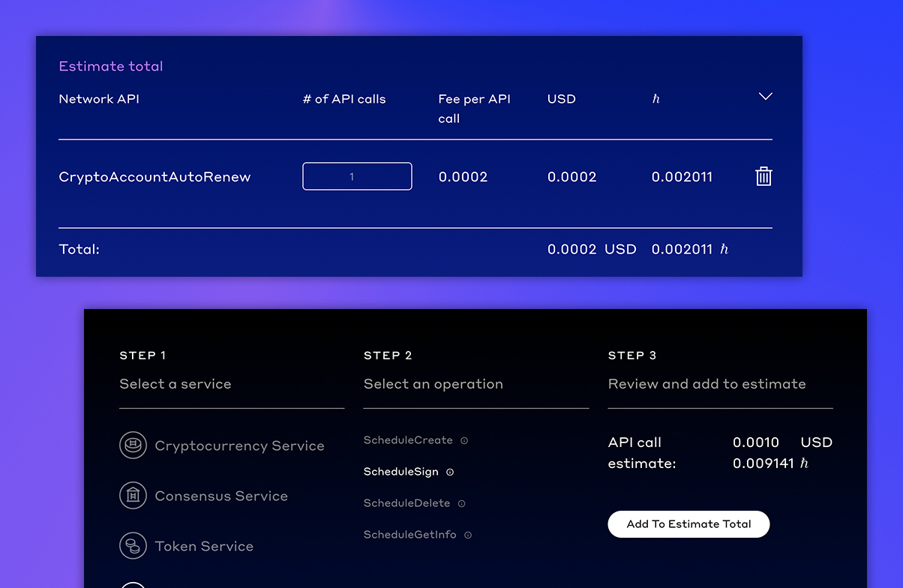
Task: Select the ScheduleCreate operation
Action: [x=408, y=440]
